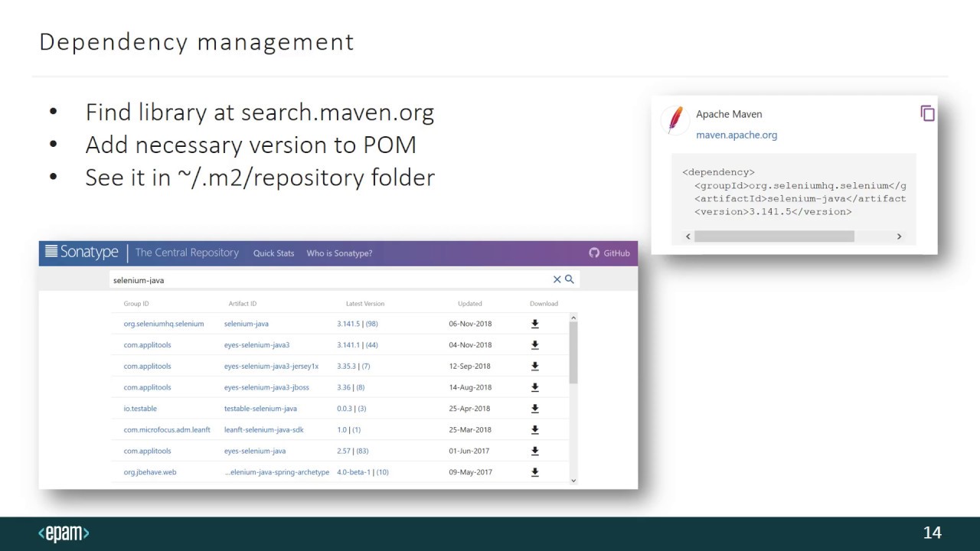Screen dimensions: 980x551
Task: Click the slide number 14
Action: (932, 533)
